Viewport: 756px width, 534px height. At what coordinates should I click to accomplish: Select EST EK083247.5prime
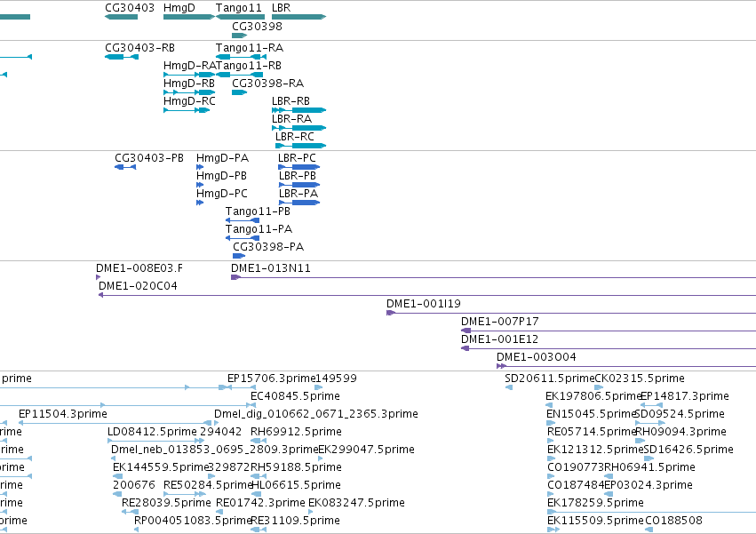tap(356, 503)
